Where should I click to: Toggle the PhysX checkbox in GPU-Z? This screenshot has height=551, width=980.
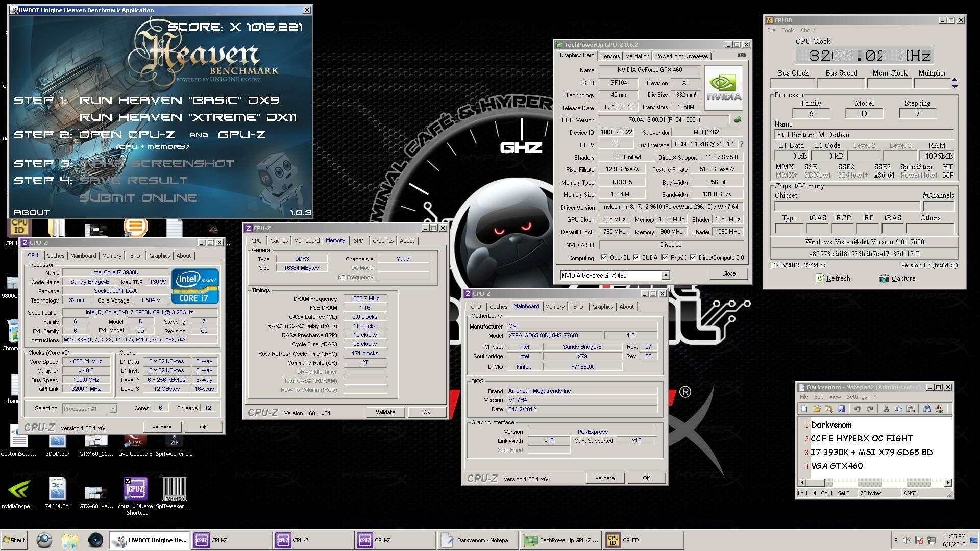click(x=665, y=257)
